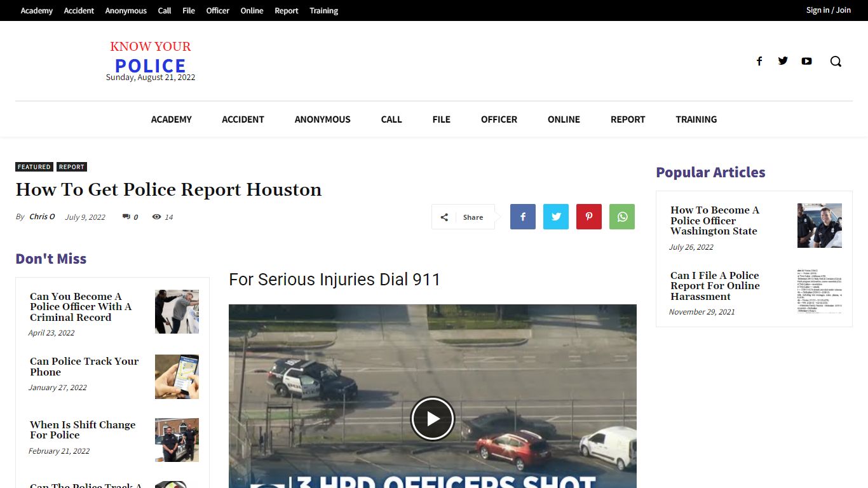Share the article on Facebook

[523, 217]
